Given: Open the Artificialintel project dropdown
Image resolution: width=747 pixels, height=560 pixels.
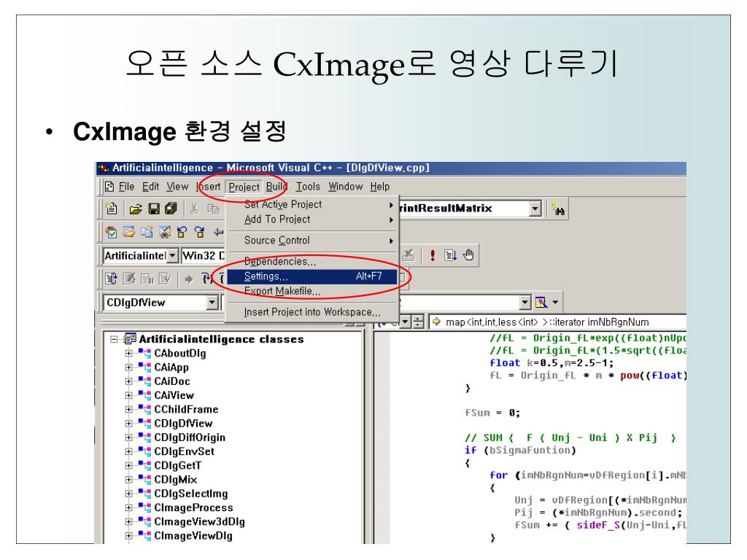Looking at the screenshot, I should tap(172, 256).
